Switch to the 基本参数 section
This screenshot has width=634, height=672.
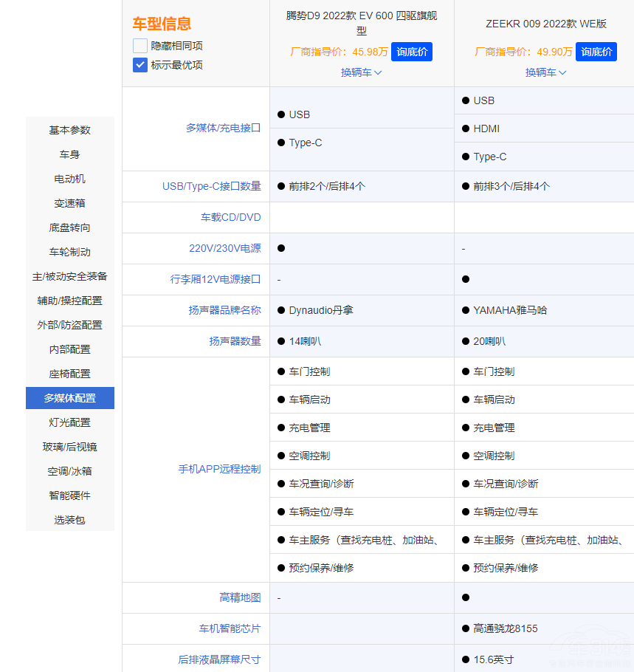coord(69,129)
